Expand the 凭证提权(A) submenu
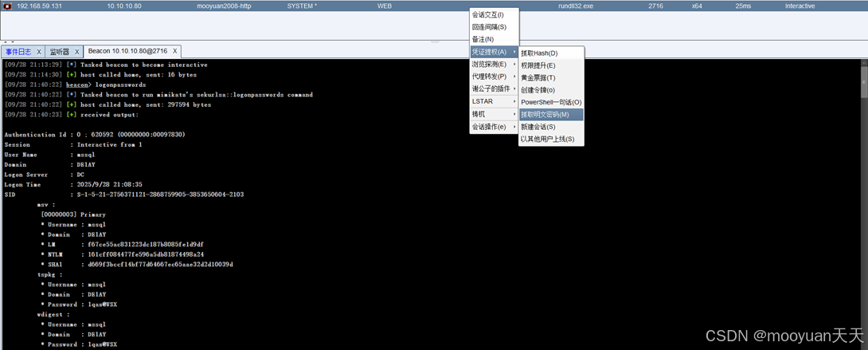 click(x=494, y=52)
